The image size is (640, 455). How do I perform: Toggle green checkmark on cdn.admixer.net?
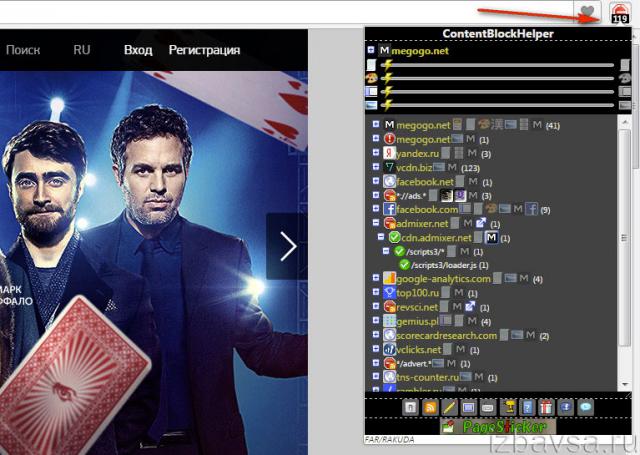395,237
